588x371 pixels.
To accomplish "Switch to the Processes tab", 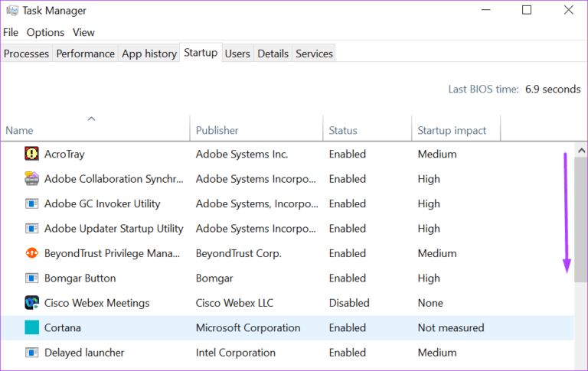I will click(x=26, y=54).
